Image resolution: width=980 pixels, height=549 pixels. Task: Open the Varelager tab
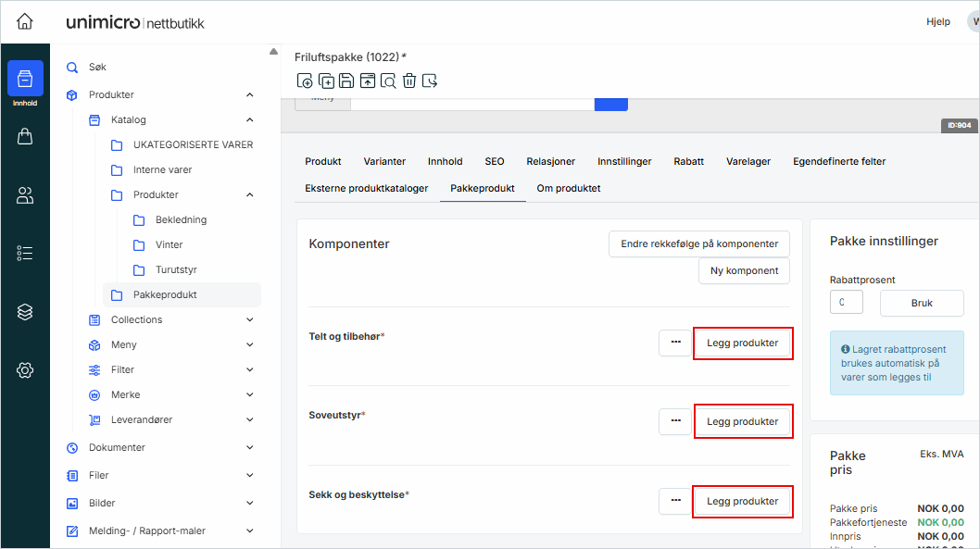pyautogui.click(x=748, y=161)
